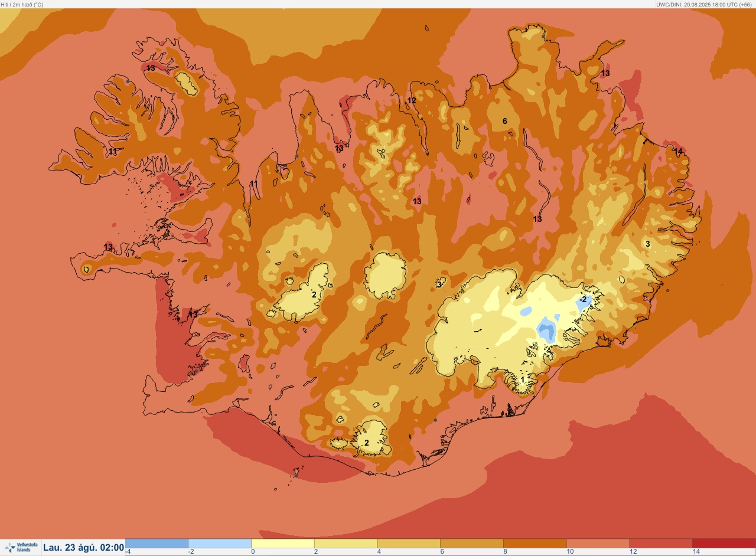
Task: Pick the yellow 2 to 4 legend swatch
Action: [x=346, y=543]
